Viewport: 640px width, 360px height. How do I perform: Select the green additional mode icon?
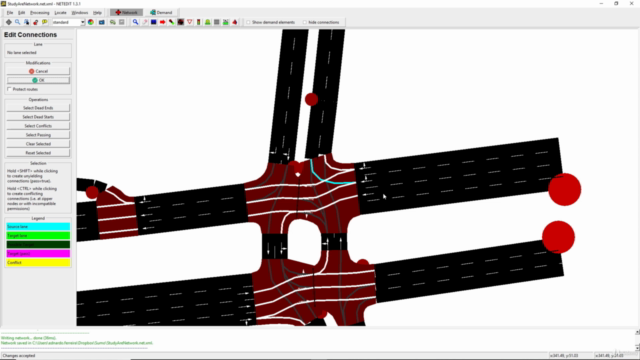tap(208, 22)
